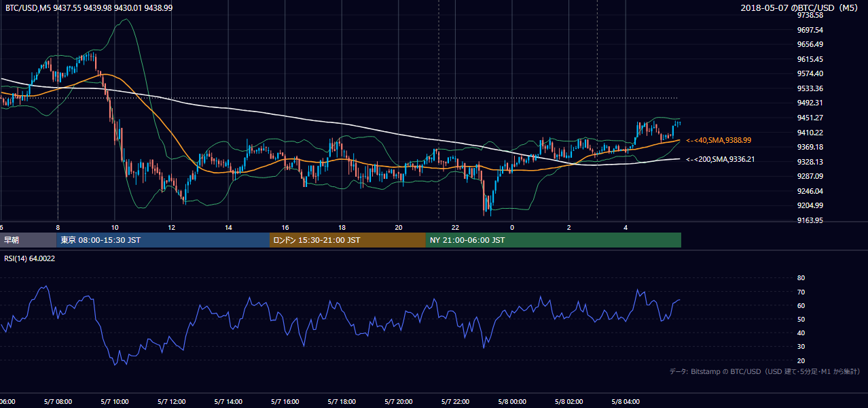Click bottom time label 5/8 02:00

point(568,402)
